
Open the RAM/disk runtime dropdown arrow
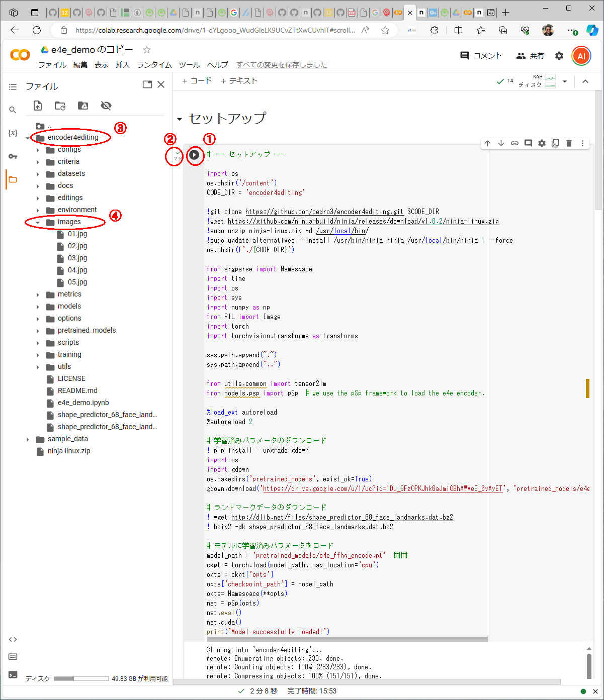pyautogui.click(x=565, y=81)
